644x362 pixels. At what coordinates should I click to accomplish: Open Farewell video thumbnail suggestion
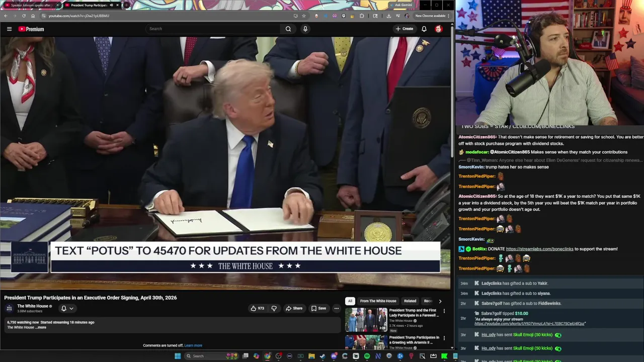(x=366, y=320)
